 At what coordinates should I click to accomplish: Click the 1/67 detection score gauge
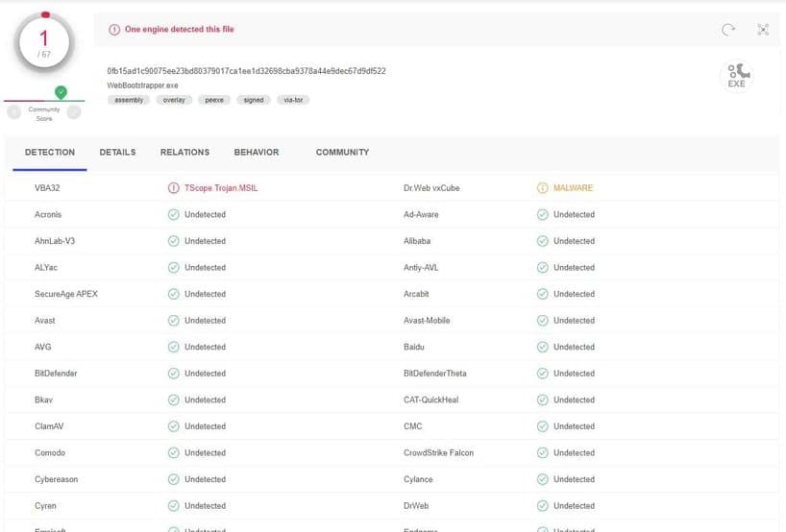coord(44,43)
